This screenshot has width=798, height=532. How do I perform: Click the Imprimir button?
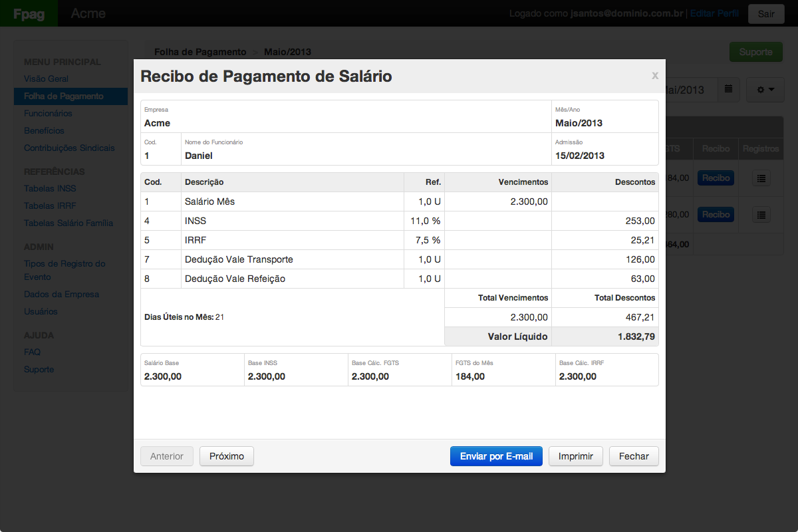576,456
